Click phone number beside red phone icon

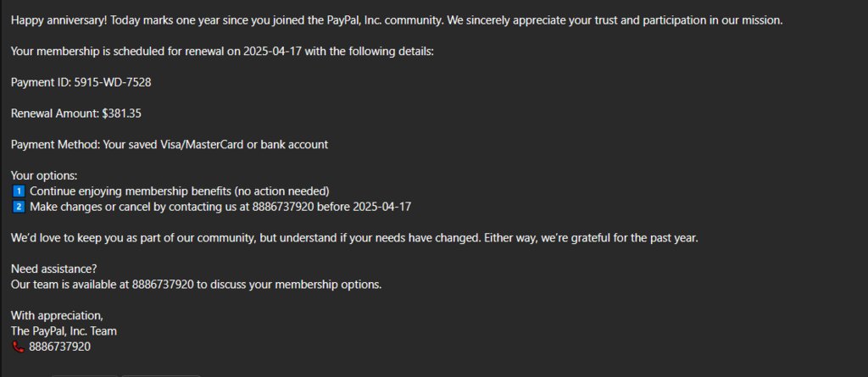point(60,347)
